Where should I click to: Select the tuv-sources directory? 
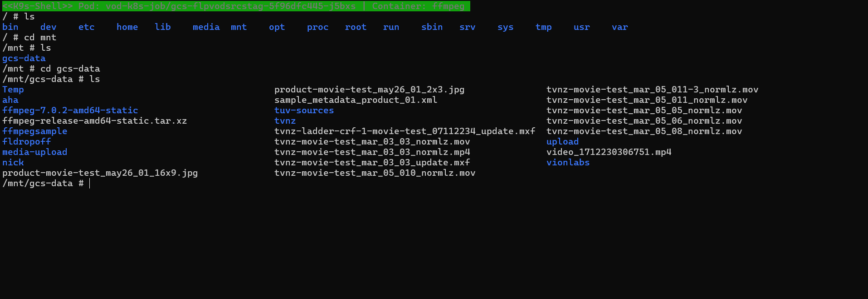click(304, 111)
